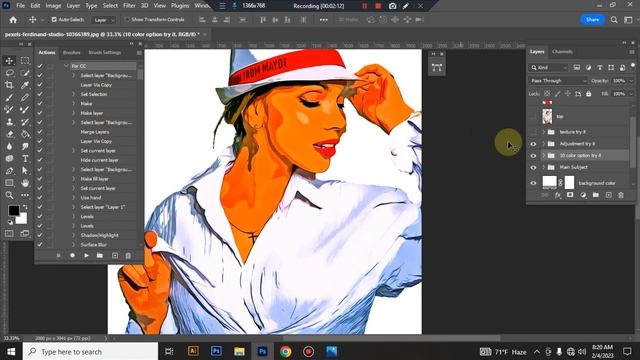This screenshot has width=640, height=360.
Task: Open the Image menu
Action: tap(53, 6)
